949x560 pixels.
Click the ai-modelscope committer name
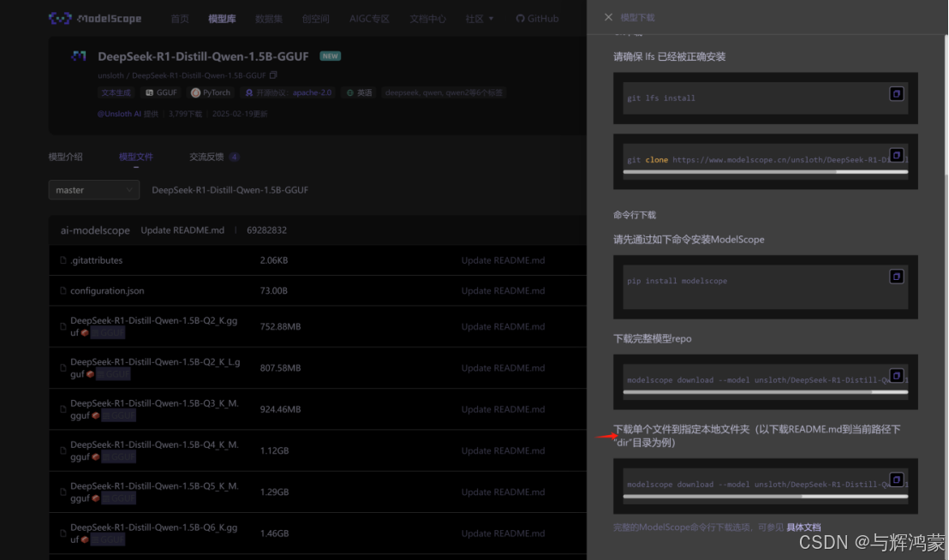coord(95,230)
